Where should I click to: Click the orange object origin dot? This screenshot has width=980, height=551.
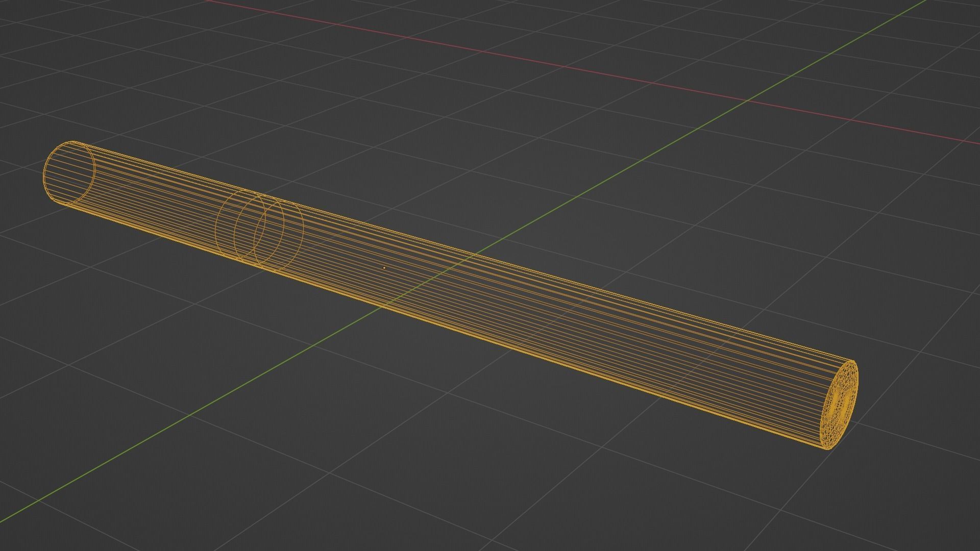384,267
